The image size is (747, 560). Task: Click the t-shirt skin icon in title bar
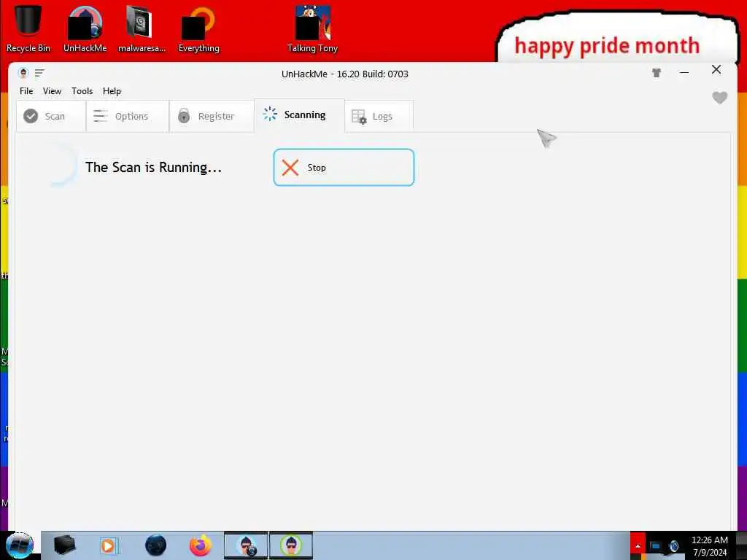tap(657, 73)
